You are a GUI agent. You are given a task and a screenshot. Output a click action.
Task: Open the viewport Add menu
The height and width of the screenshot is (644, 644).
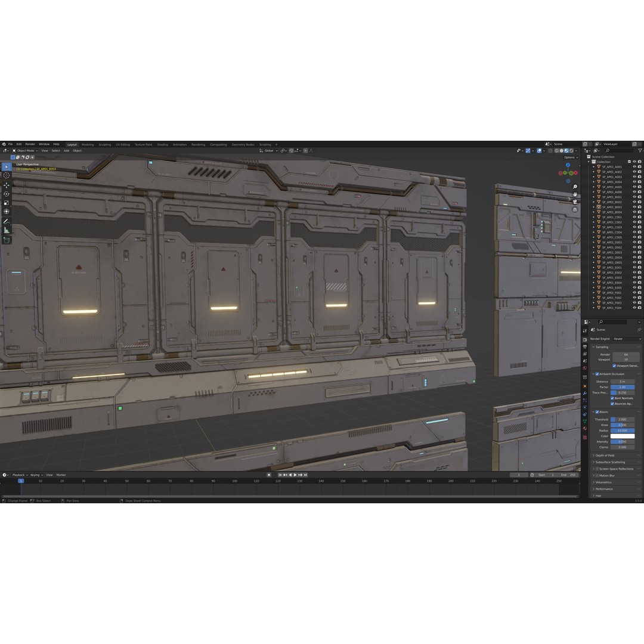(66, 151)
